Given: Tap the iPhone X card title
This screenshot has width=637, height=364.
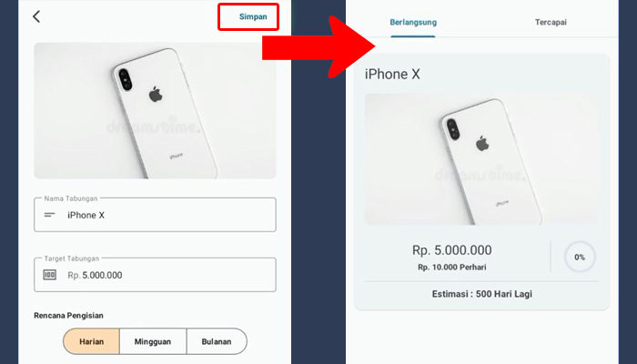Looking at the screenshot, I should pyautogui.click(x=392, y=74).
